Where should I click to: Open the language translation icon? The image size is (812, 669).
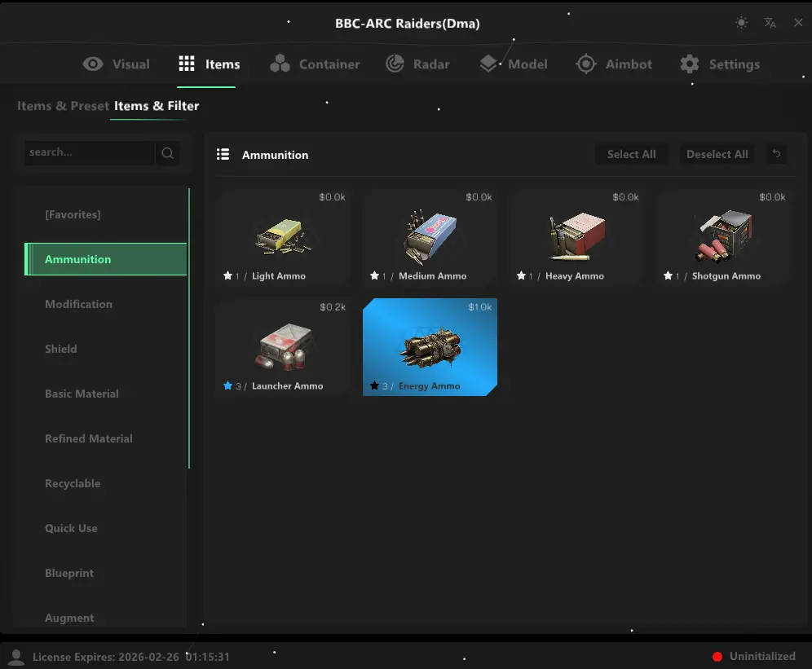pos(770,23)
